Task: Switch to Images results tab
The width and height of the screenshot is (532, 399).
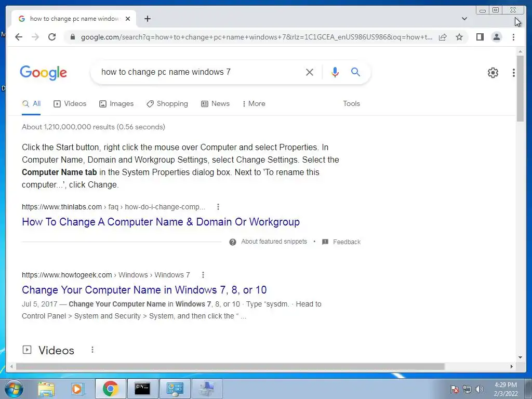Action: point(116,104)
